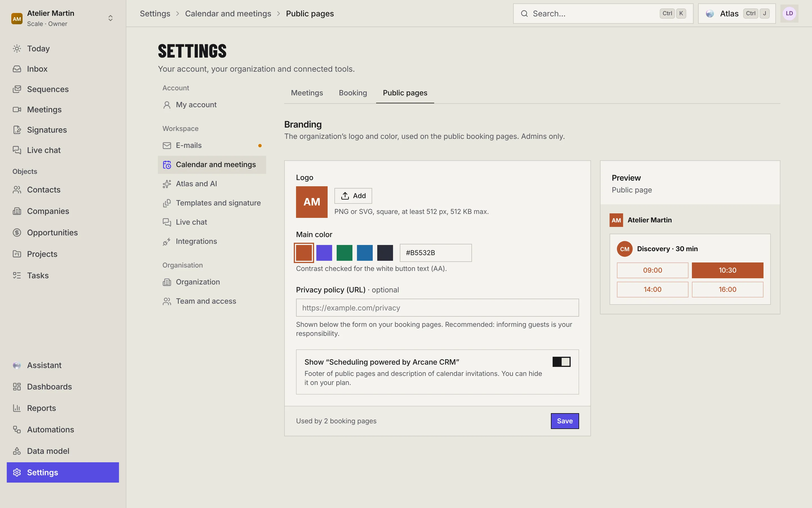Open the E-mails workspace settings
This screenshot has width=812, height=508.
[x=212, y=145]
